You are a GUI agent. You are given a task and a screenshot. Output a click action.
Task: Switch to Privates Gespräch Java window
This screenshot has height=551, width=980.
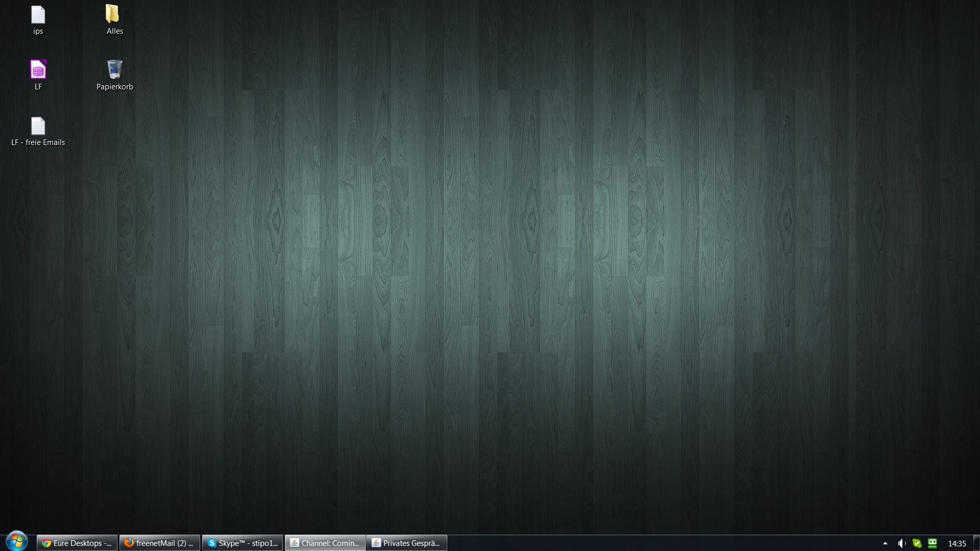point(407,543)
